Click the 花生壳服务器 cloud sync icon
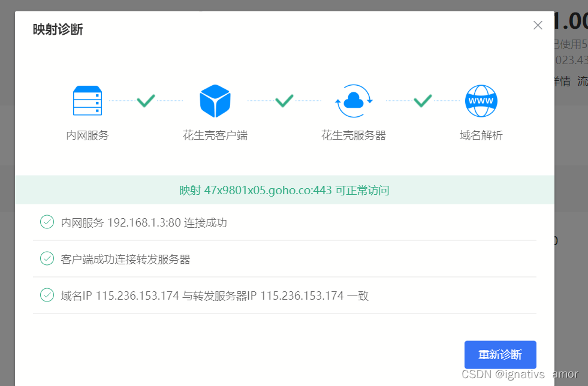 (354, 101)
